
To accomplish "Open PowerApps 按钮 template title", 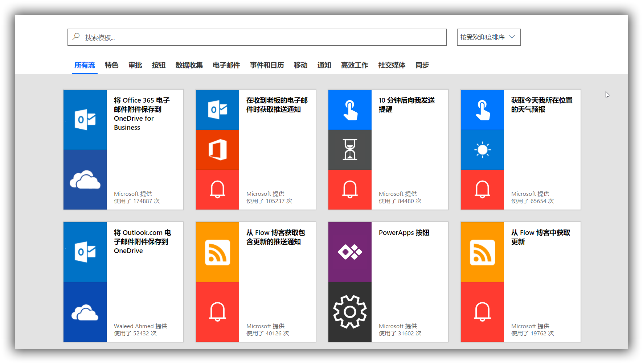I will [404, 233].
